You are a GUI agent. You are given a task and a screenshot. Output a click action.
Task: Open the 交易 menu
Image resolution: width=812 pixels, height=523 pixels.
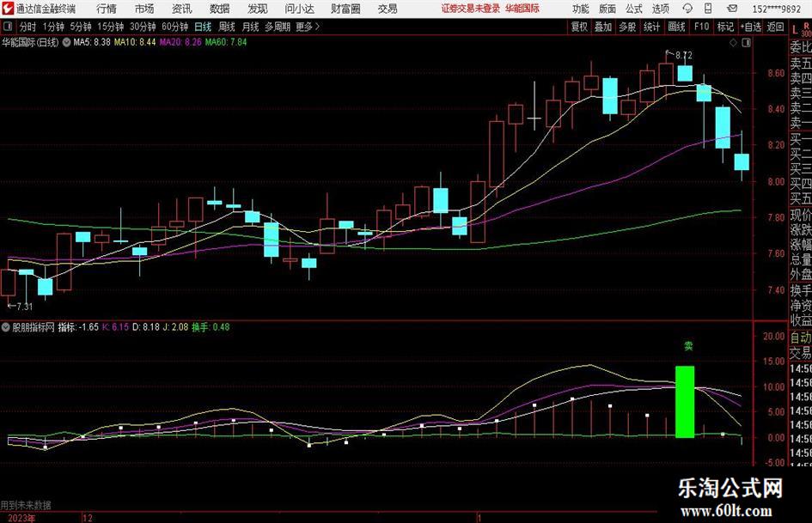(388, 9)
